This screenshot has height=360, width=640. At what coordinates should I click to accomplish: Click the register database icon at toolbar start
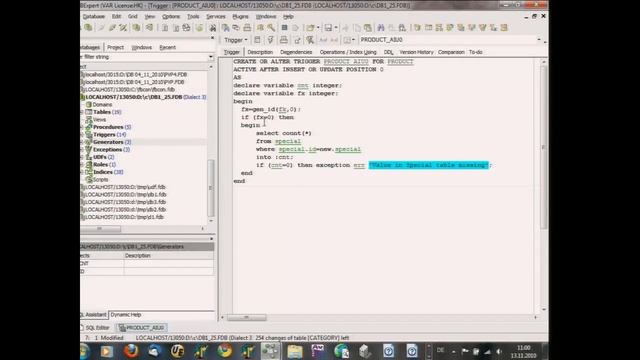(x=88, y=28)
